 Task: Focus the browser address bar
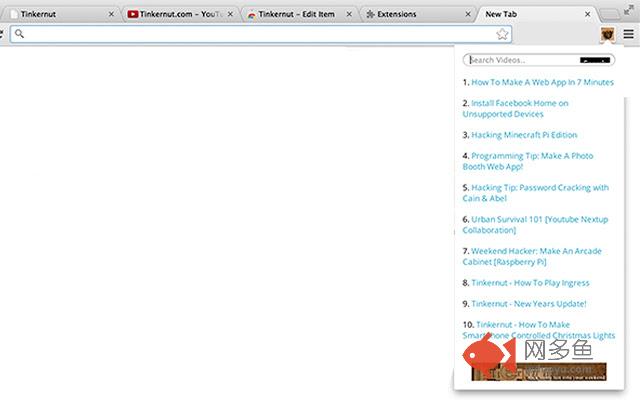click(x=261, y=34)
